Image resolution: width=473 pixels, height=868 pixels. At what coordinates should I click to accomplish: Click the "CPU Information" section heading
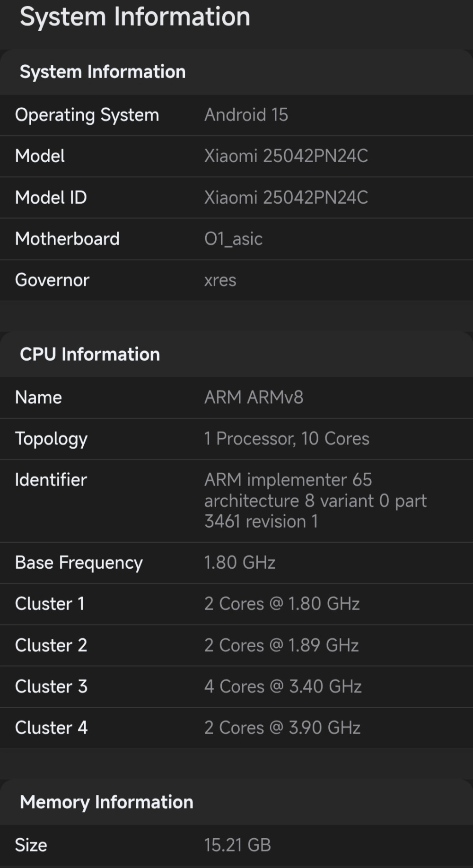[90, 354]
